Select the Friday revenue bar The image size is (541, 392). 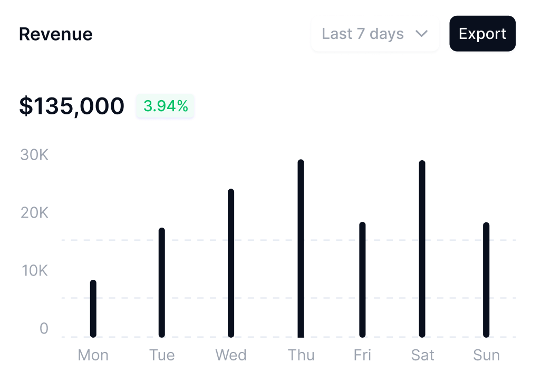(362, 280)
